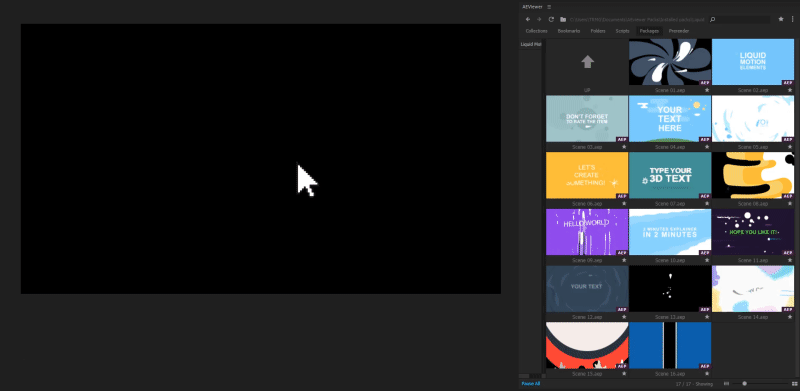Navigate forward with the forward arrow icon
The image size is (800, 391).
(x=539, y=19)
